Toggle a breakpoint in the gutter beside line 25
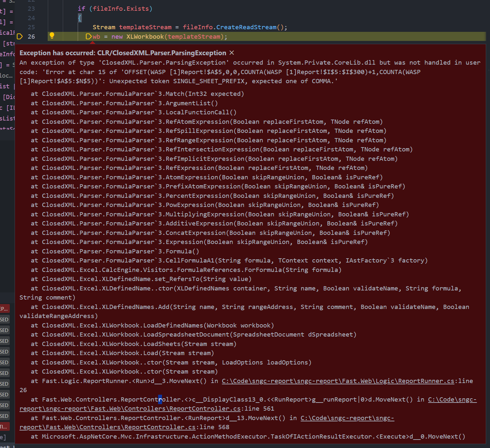The height and width of the screenshot is (448, 490). [x=19, y=27]
